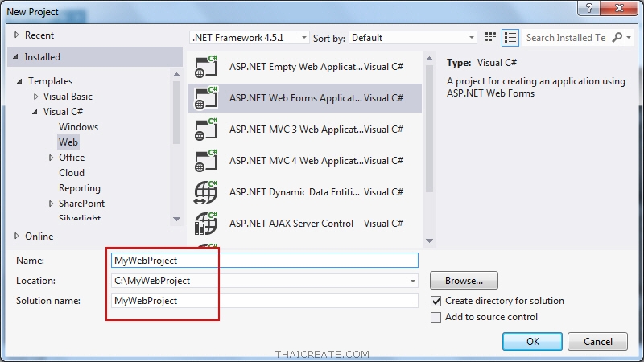Select the Reporting template category
644x362 pixels.
tap(80, 188)
